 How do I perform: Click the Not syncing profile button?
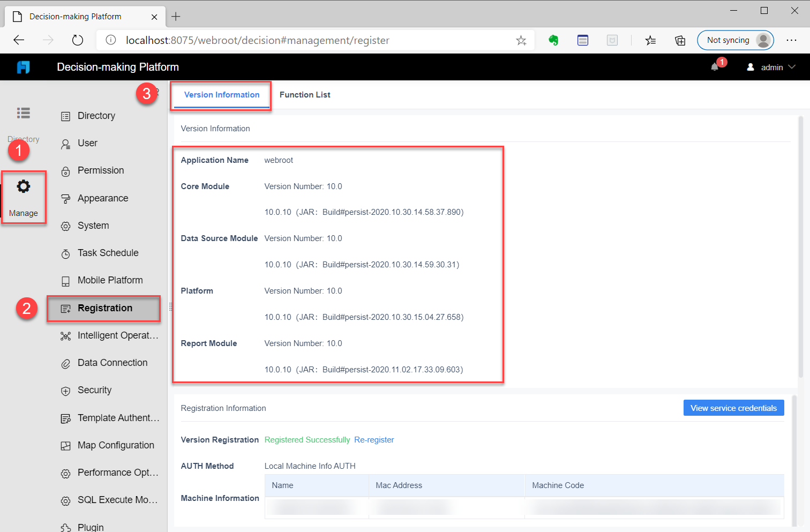736,40
